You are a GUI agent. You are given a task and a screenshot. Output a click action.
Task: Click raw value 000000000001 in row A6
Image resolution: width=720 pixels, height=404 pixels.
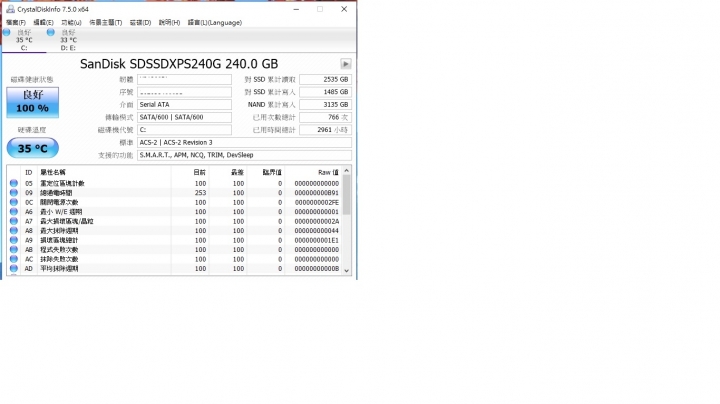[317, 212]
